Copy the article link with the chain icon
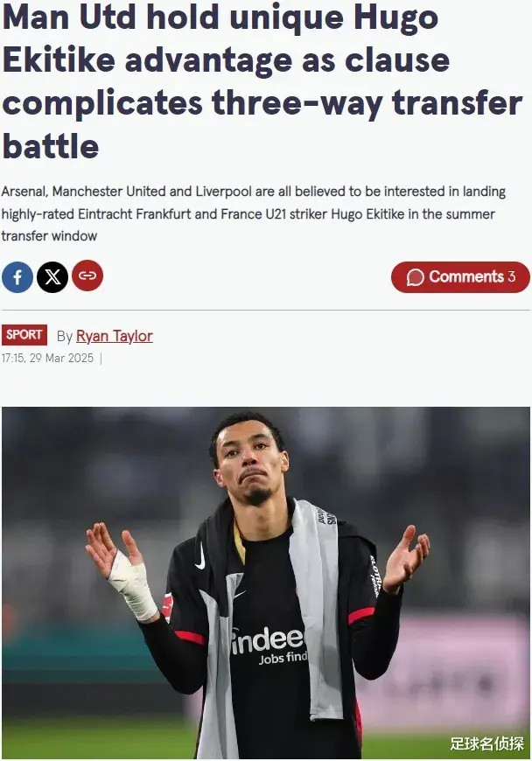Viewport: 532px width, 761px height. (x=87, y=276)
